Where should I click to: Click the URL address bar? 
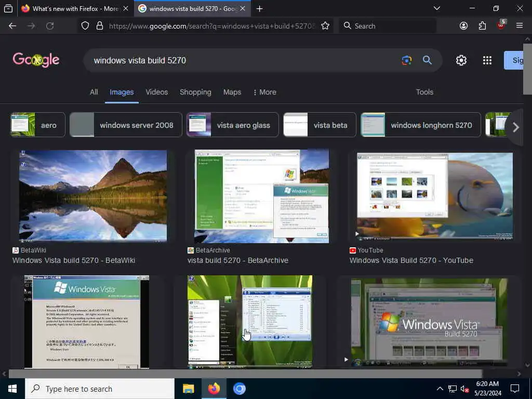click(211, 26)
